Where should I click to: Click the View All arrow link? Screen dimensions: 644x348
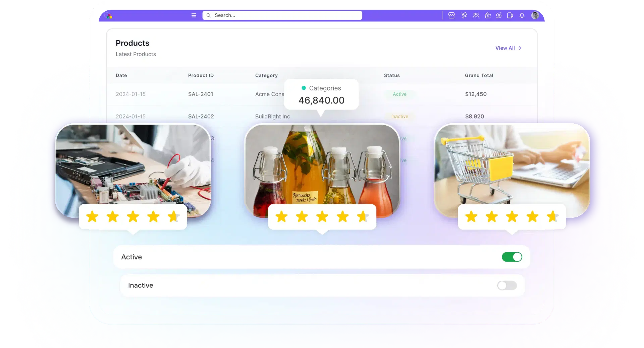pyautogui.click(x=508, y=48)
